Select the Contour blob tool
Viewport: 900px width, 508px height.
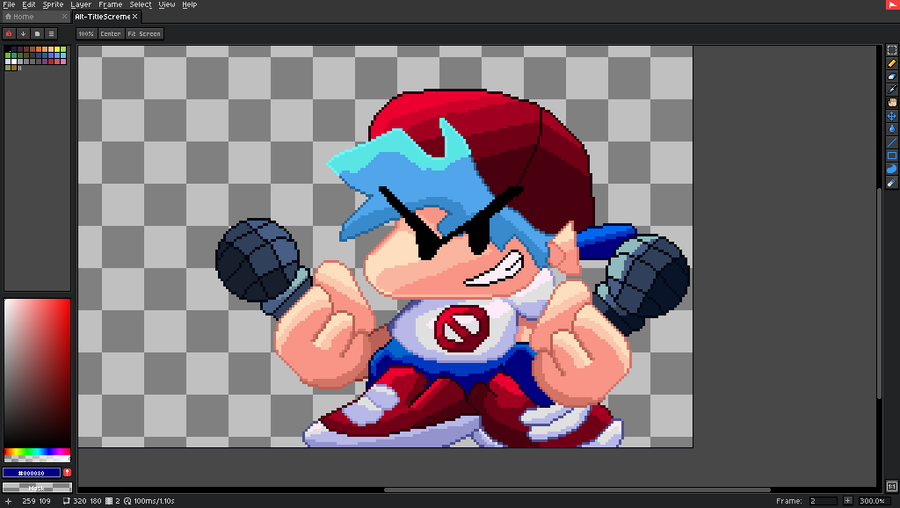point(891,169)
